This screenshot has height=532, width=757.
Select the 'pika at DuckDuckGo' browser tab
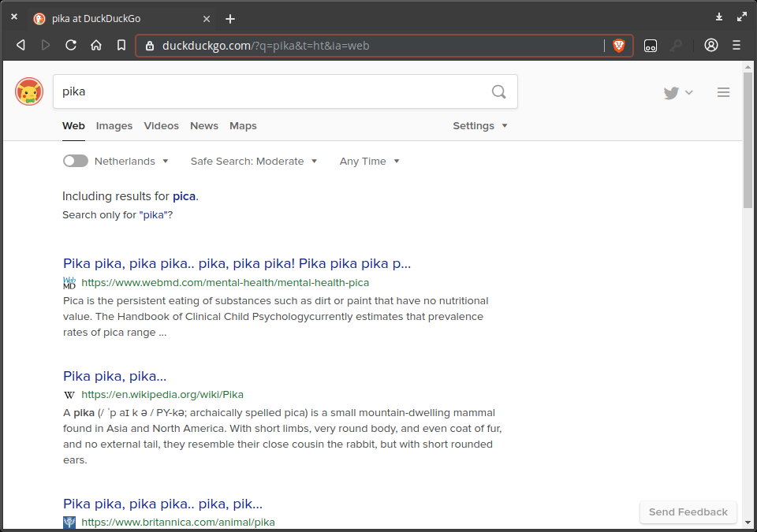pyautogui.click(x=121, y=19)
